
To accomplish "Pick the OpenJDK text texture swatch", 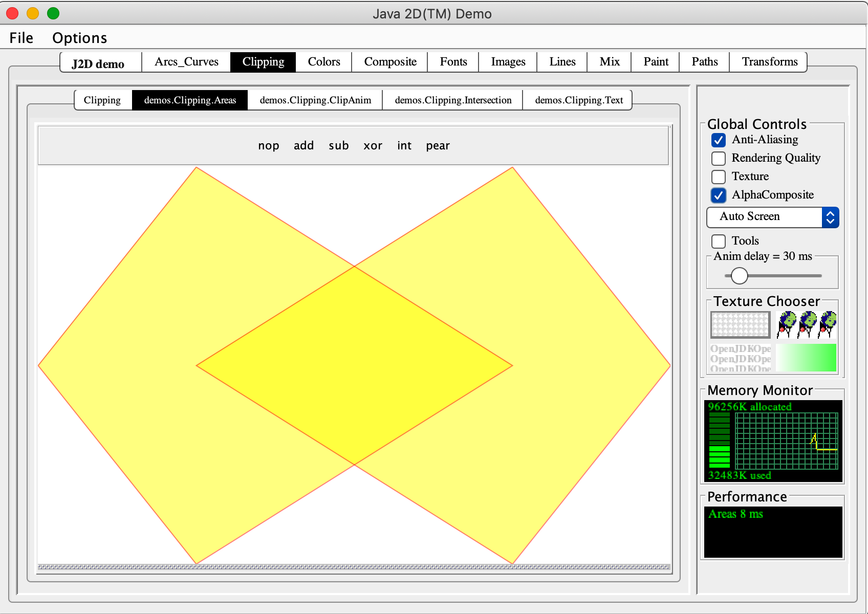I will [x=740, y=358].
